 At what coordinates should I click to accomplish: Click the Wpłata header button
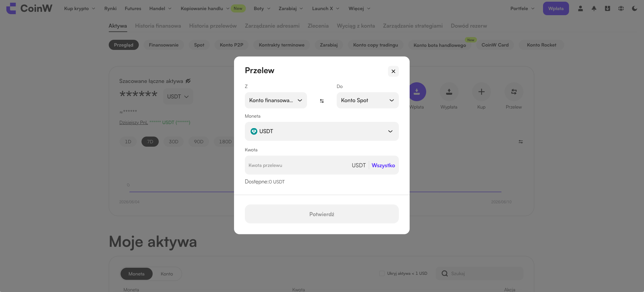pyautogui.click(x=556, y=8)
